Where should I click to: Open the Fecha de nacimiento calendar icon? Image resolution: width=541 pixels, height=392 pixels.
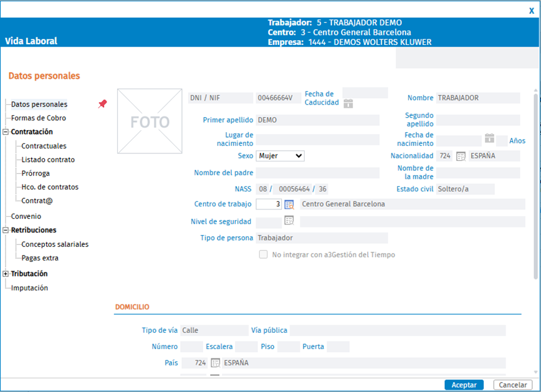489,138
